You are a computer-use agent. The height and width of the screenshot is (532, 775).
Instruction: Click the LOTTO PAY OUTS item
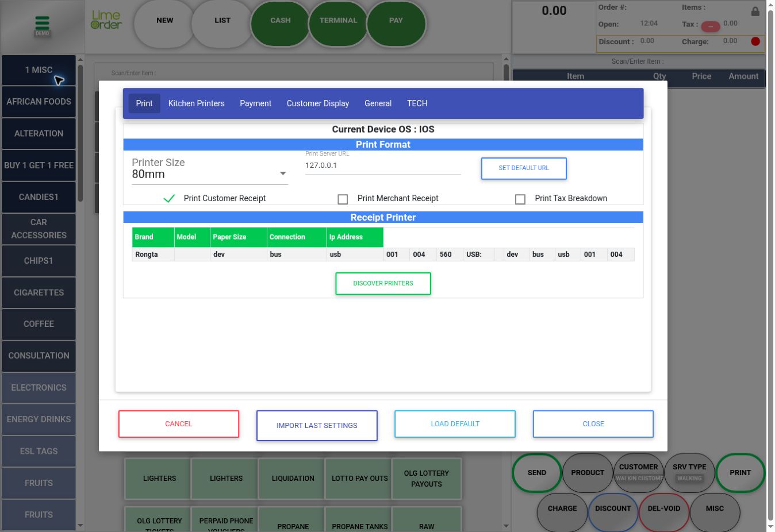pyautogui.click(x=360, y=479)
